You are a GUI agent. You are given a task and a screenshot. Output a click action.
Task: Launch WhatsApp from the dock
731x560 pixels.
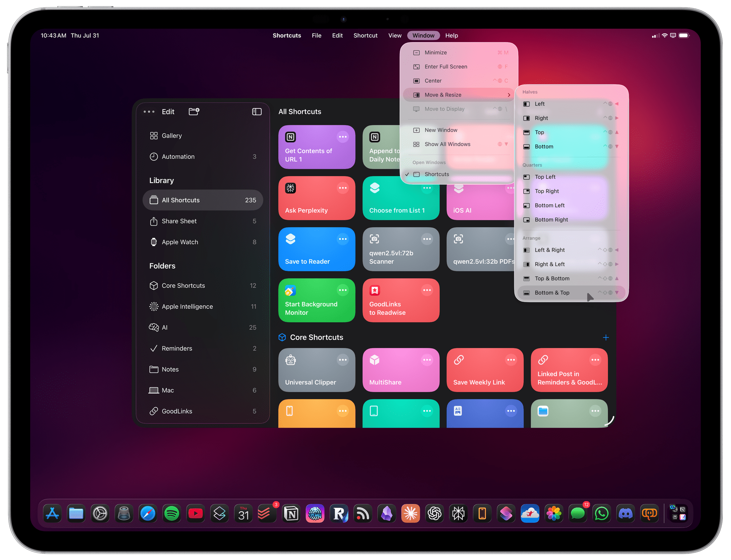tap(602, 514)
